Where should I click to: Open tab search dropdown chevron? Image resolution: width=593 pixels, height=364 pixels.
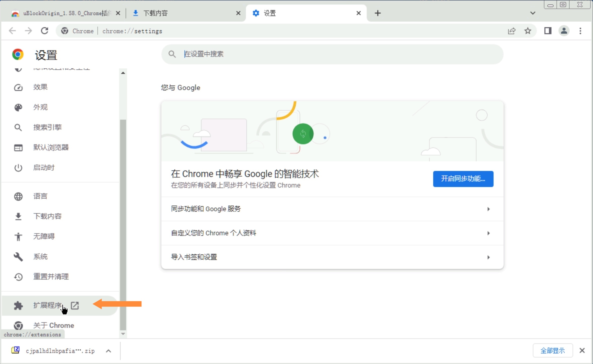(533, 13)
